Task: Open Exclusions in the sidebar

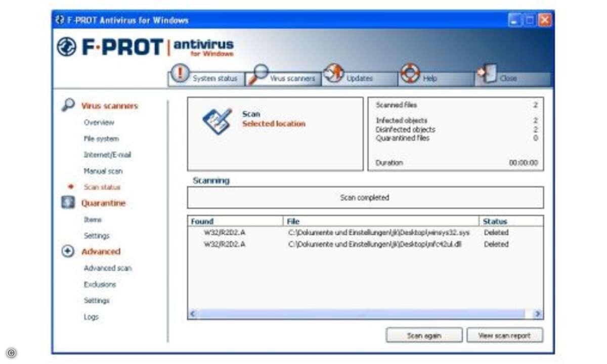Action: (x=100, y=284)
